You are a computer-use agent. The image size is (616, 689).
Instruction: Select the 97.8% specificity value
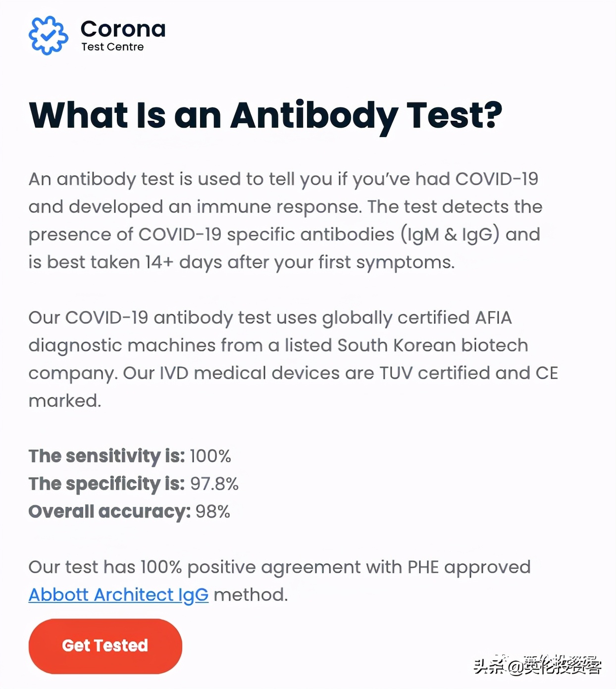click(214, 484)
